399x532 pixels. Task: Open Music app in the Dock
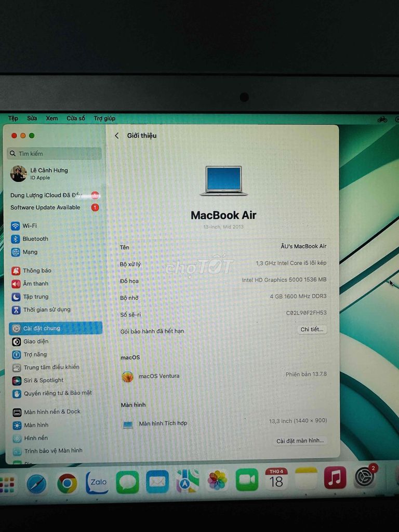pos(335,477)
